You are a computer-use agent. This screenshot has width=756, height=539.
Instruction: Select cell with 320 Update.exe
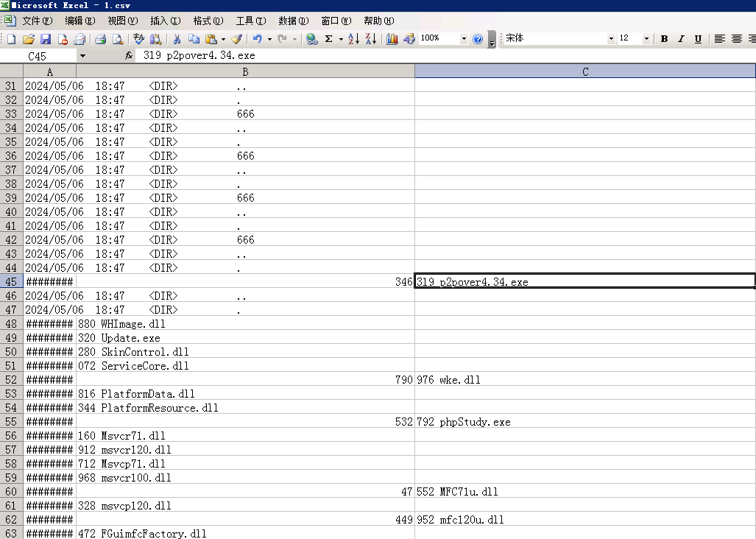[x=245, y=338]
